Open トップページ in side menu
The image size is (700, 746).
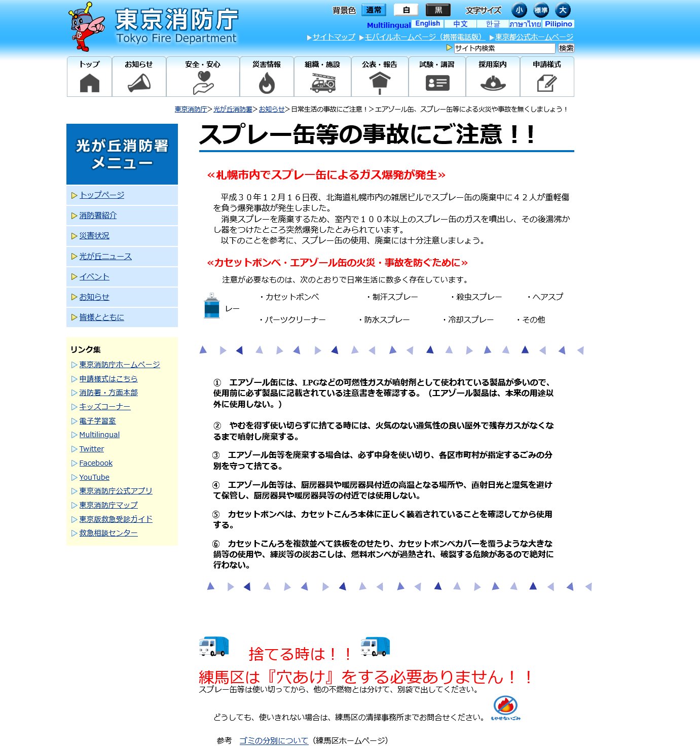(102, 195)
